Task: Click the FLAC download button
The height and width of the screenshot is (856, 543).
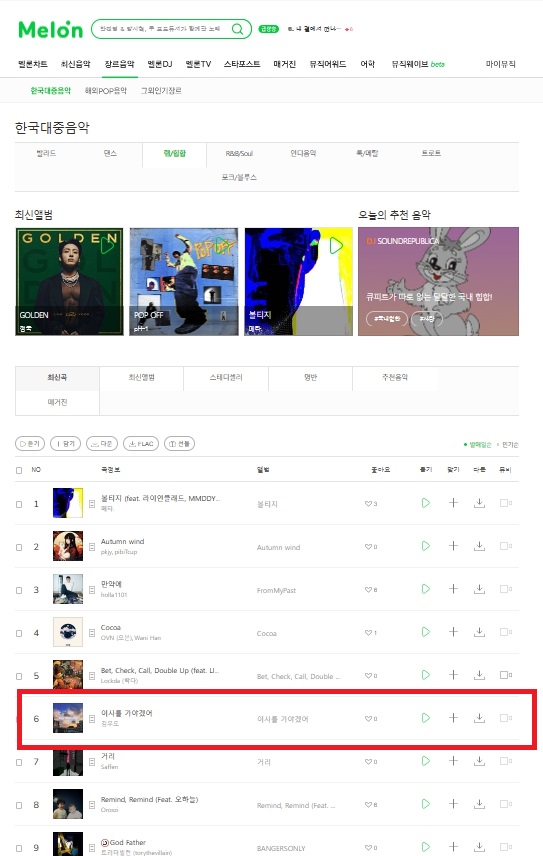Action: tap(141, 444)
